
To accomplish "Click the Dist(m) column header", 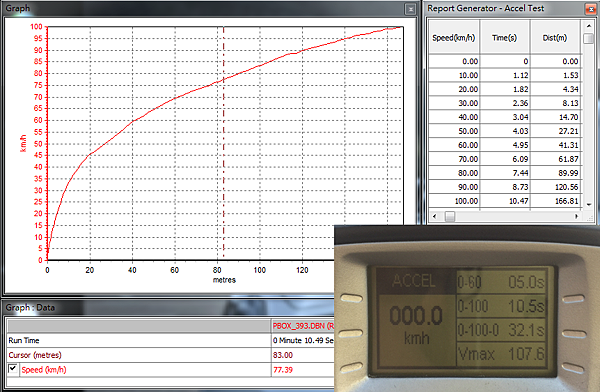I will (x=555, y=38).
